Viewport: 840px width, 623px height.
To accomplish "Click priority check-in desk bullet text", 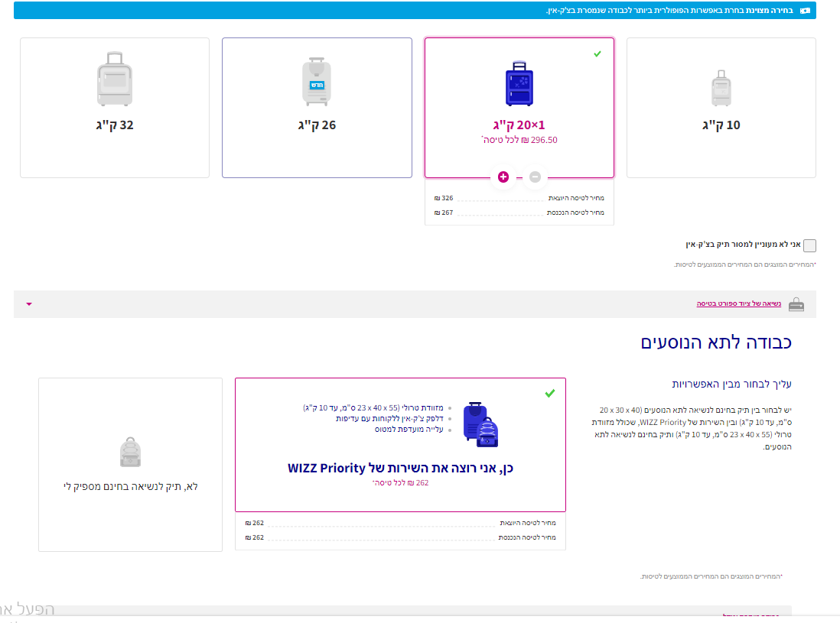I will tap(389, 419).
